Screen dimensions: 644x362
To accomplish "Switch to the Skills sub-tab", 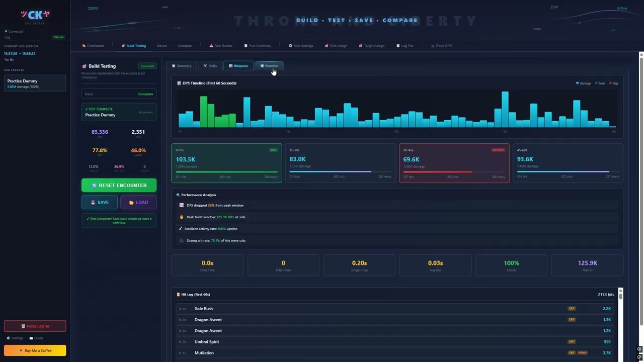I will pos(210,66).
